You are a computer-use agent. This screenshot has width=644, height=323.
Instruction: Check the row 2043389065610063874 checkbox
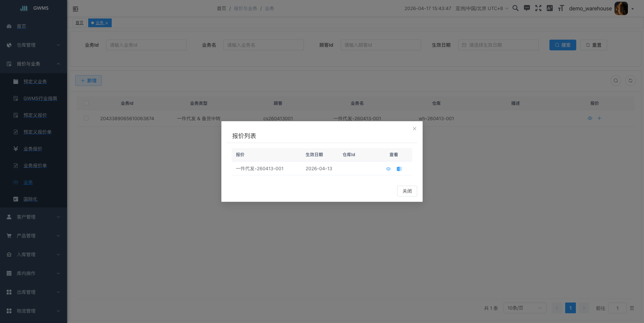coord(86,118)
